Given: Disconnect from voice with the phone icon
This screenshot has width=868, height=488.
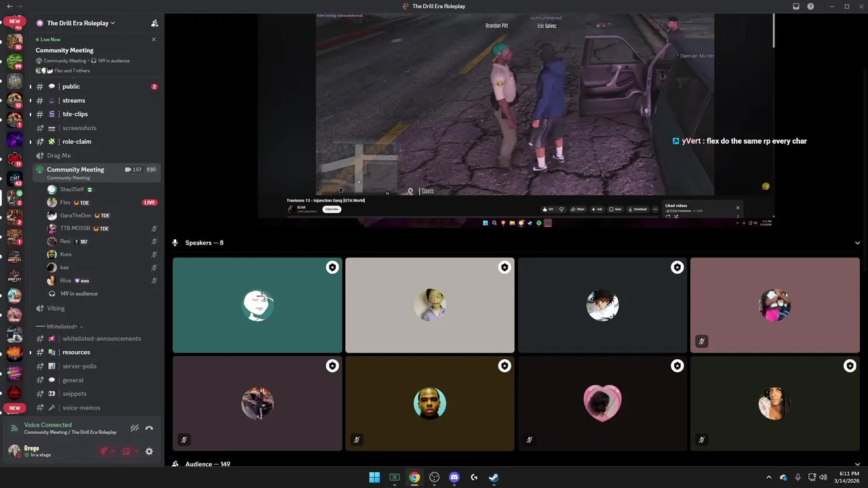Looking at the screenshot, I should tap(149, 428).
